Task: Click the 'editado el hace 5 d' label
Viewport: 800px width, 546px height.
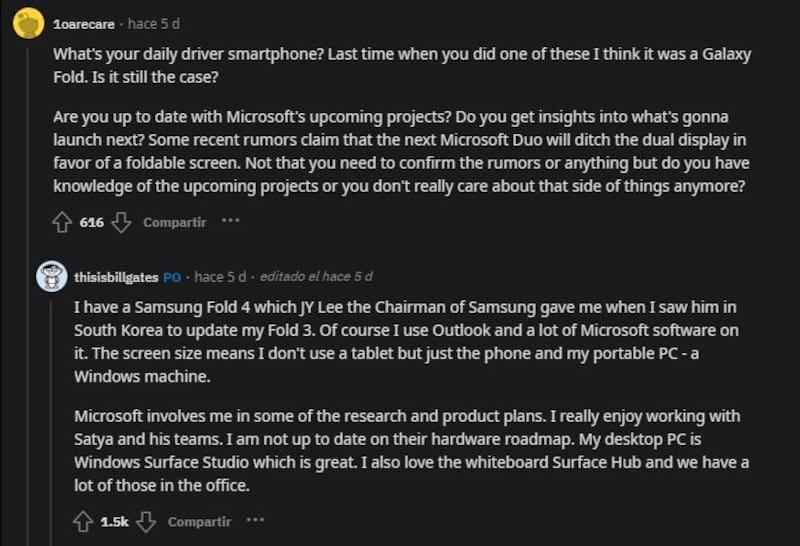Action: point(315,277)
